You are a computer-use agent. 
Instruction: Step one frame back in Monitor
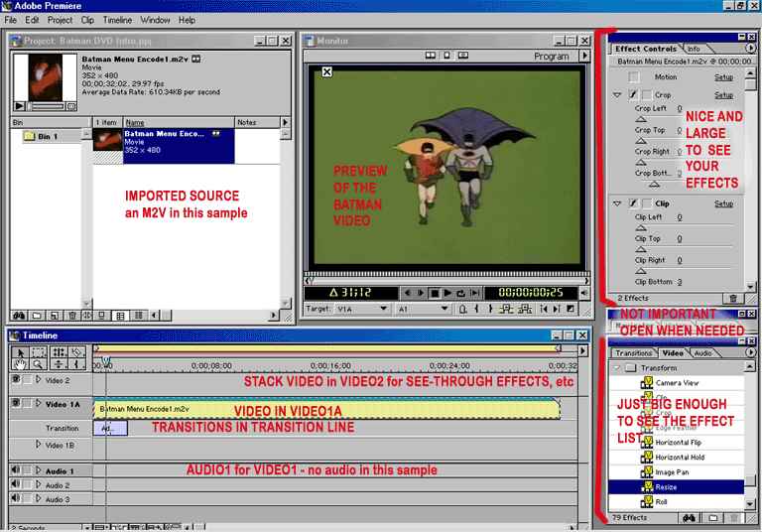click(408, 293)
